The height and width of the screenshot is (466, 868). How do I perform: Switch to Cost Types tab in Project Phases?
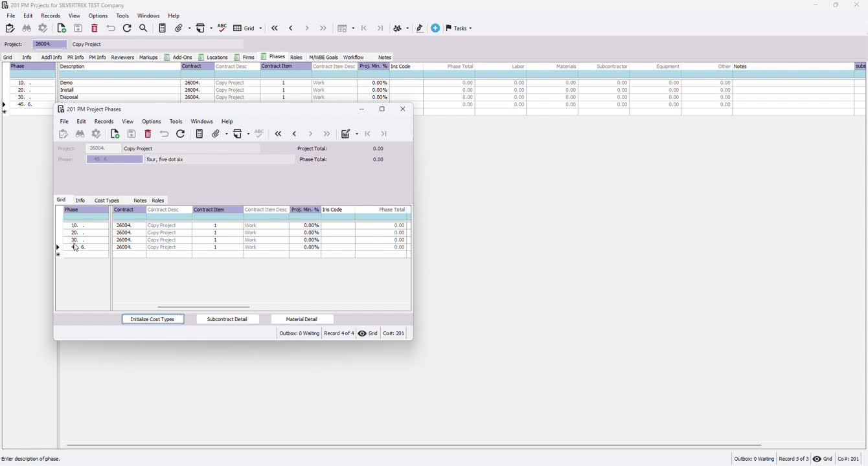107,201
